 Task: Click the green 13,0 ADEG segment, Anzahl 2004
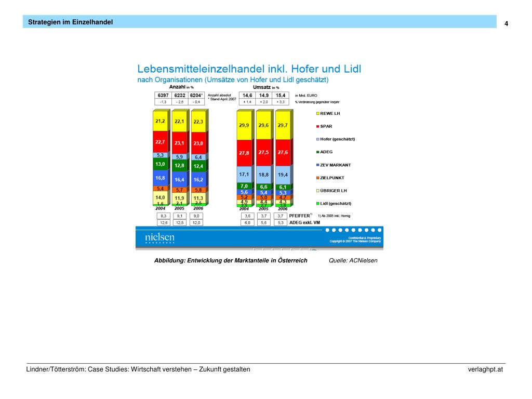(x=160, y=164)
